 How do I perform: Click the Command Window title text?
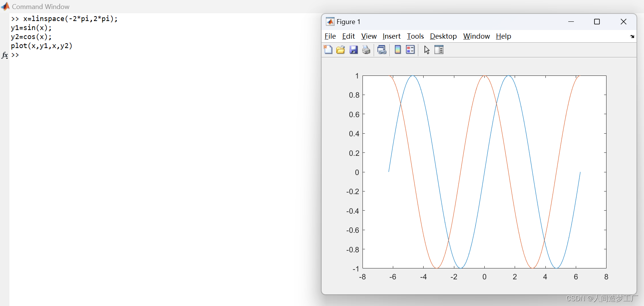(x=40, y=6)
